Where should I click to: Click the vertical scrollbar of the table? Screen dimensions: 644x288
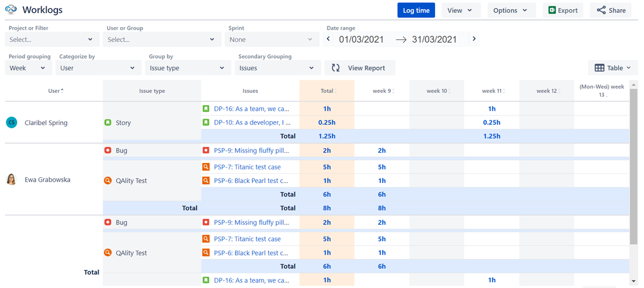634,168
